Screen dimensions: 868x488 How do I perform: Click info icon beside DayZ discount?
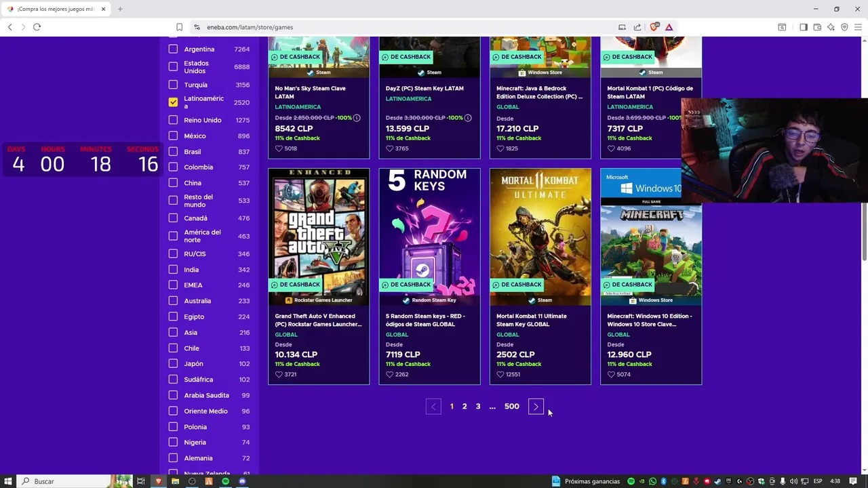(x=467, y=118)
